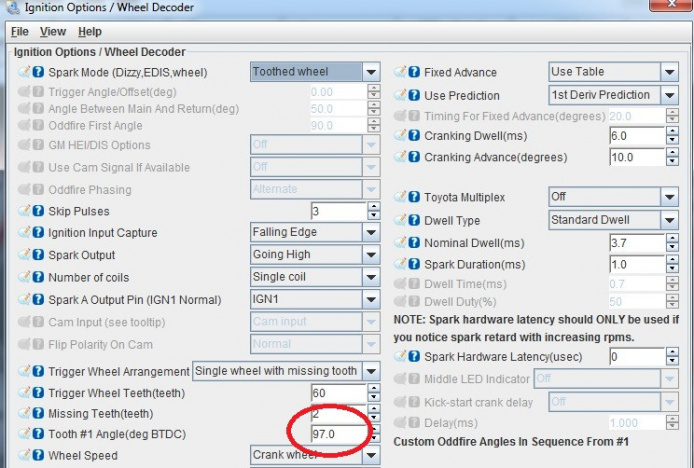Open Wheel Speed dropdown showing Crank wheel

click(315, 455)
